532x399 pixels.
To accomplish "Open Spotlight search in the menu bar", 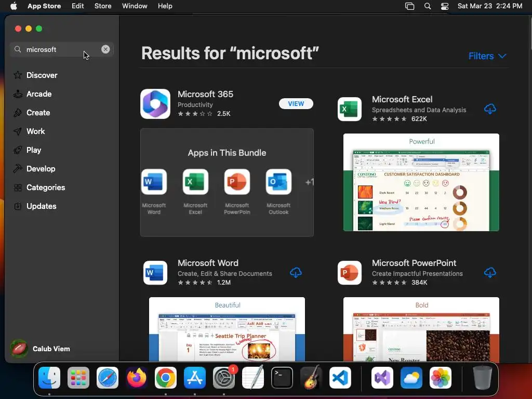I will (x=428, y=6).
